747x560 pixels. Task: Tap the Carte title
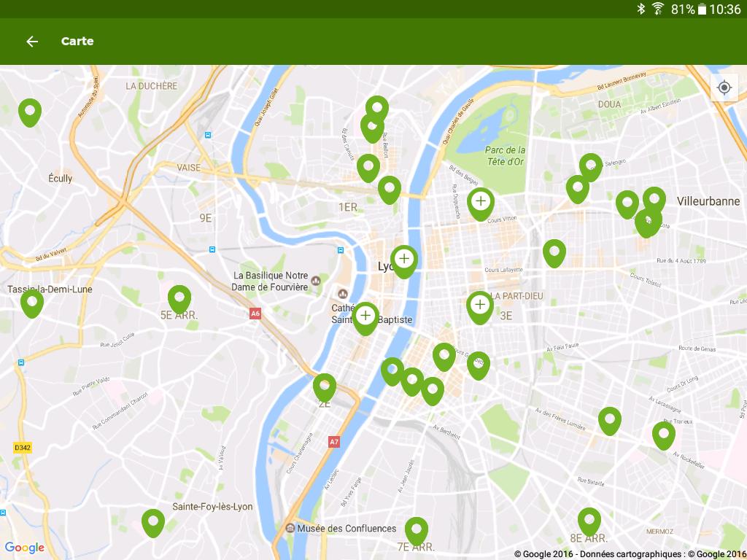point(77,42)
